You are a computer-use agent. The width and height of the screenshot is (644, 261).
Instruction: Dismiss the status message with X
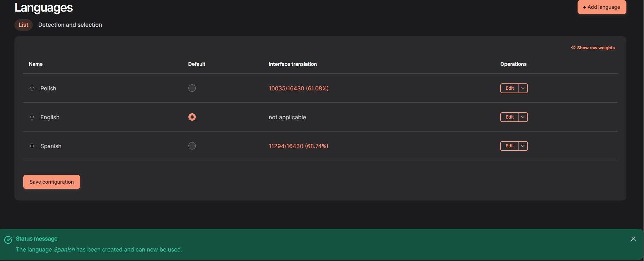pos(633,239)
